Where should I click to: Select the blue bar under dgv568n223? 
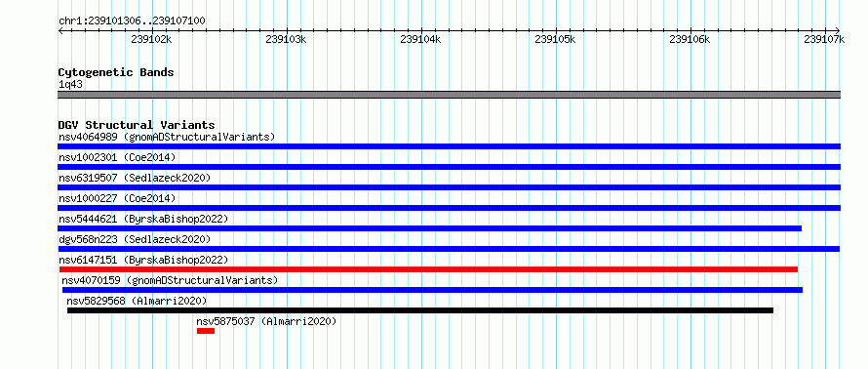point(449,249)
